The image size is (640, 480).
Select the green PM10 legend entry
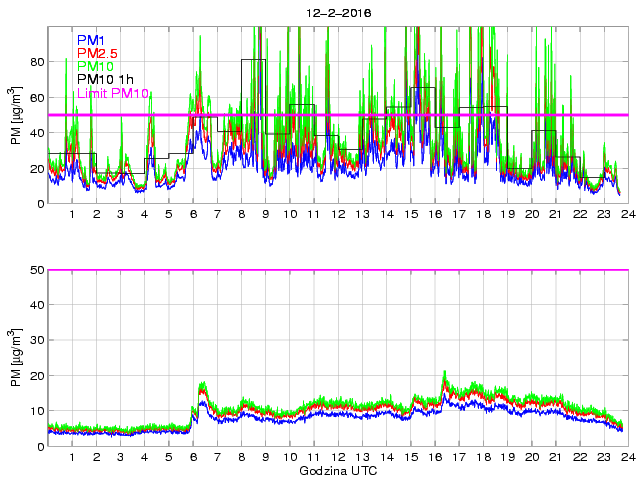coord(95,67)
